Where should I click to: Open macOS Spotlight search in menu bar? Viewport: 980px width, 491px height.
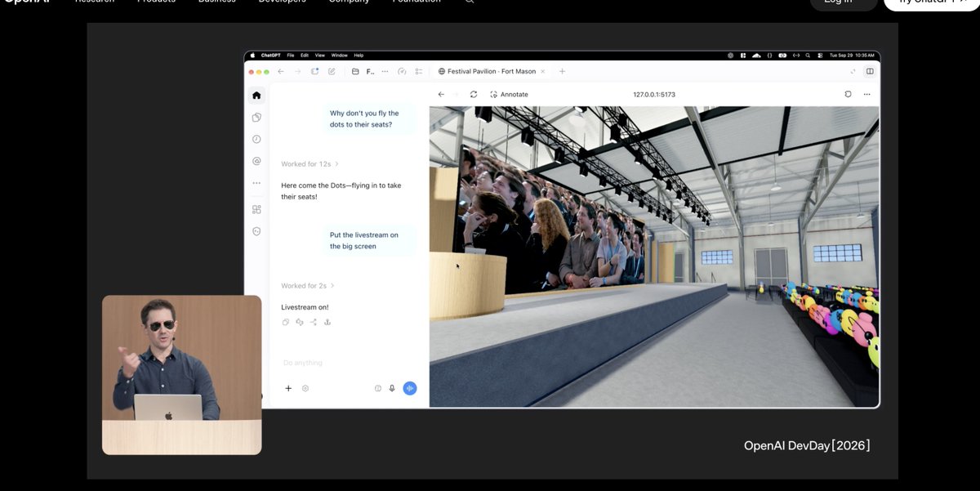click(x=808, y=56)
